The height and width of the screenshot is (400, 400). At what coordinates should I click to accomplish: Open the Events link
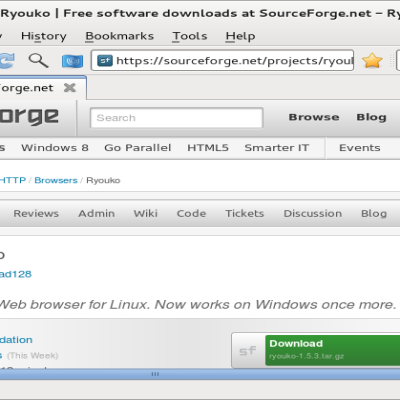point(360,148)
